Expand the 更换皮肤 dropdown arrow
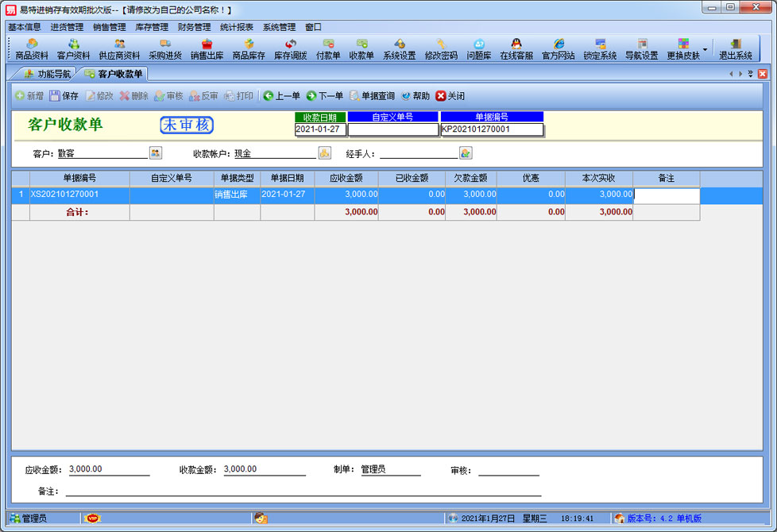The image size is (777, 532). 705,49
